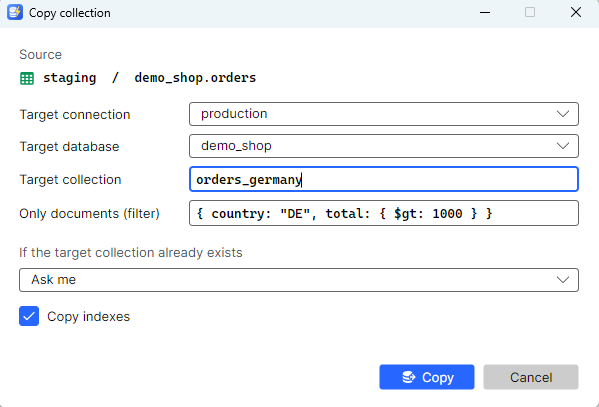Click into the Only documents filter field
The image size is (599, 407).
pos(384,213)
